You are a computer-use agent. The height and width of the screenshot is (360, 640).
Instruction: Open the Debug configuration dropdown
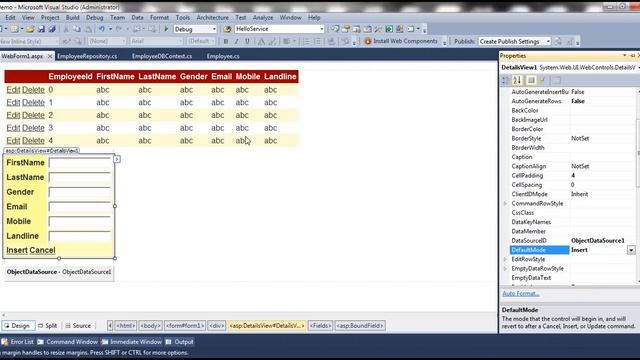pyautogui.click(x=214, y=29)
